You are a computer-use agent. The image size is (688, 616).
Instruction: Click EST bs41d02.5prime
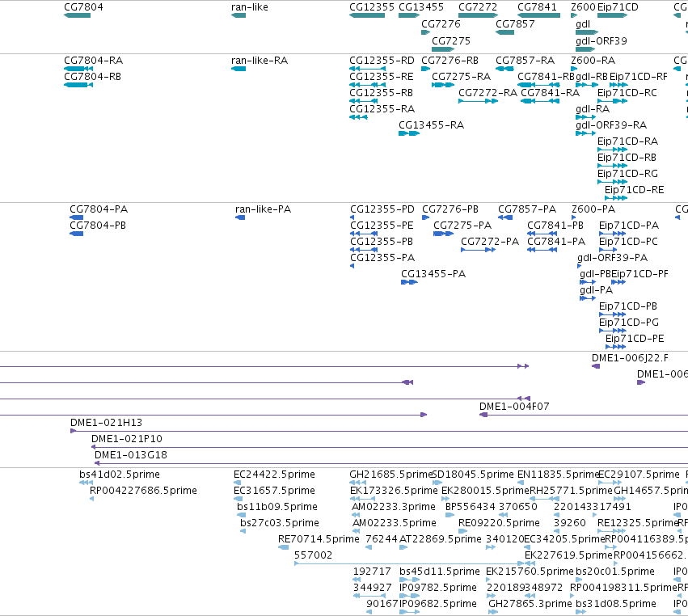120,475
